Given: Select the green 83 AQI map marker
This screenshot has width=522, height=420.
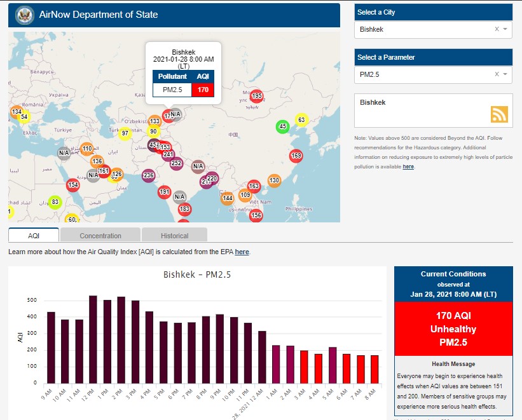Looking at the screenshot, I should (x=55, y=203).
